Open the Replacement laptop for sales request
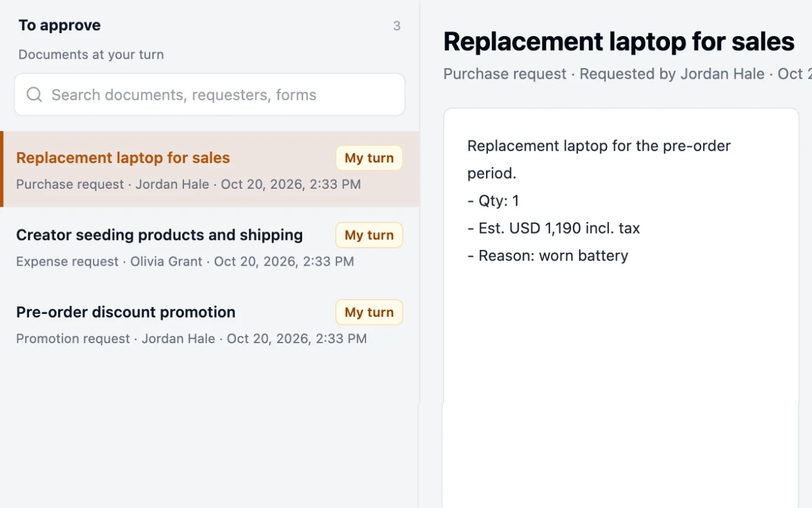Image resolution: width=812 pixels, height=508 pixels. click(210, 169)
